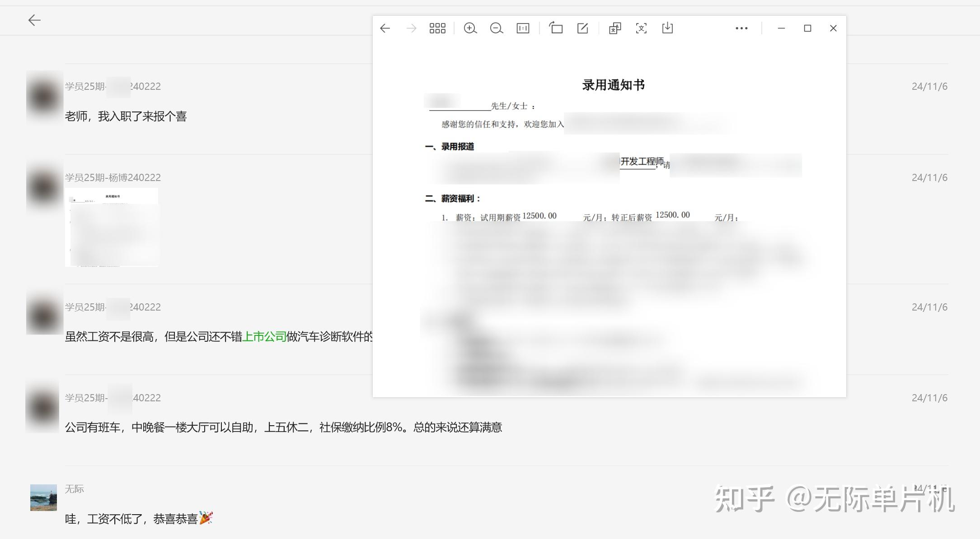The height and width of the screenshot is (539, 980).
Task: Open the thumbnail grid view
Action: pos(437,28)
